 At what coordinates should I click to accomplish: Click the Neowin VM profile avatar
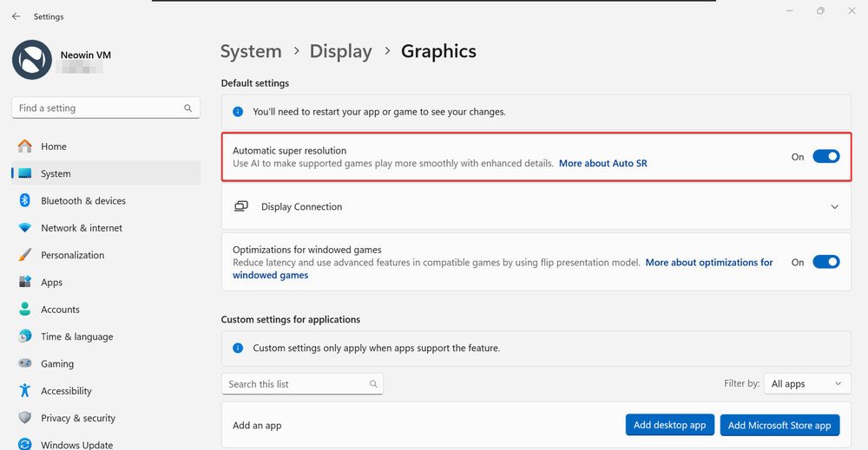coord(31,60)
